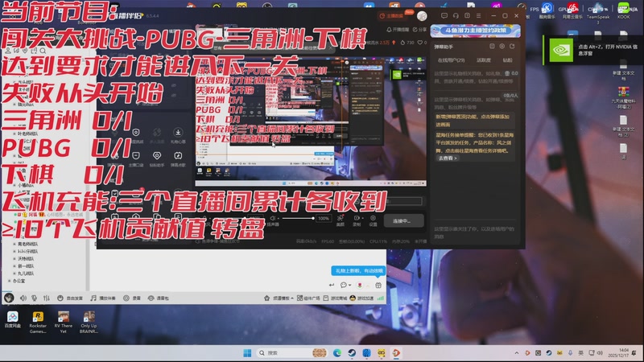Image resolution: width=644 pixels, height=362 pixels.
Task: Click the nested stream preview thumbnail
Action: [311, 121]
